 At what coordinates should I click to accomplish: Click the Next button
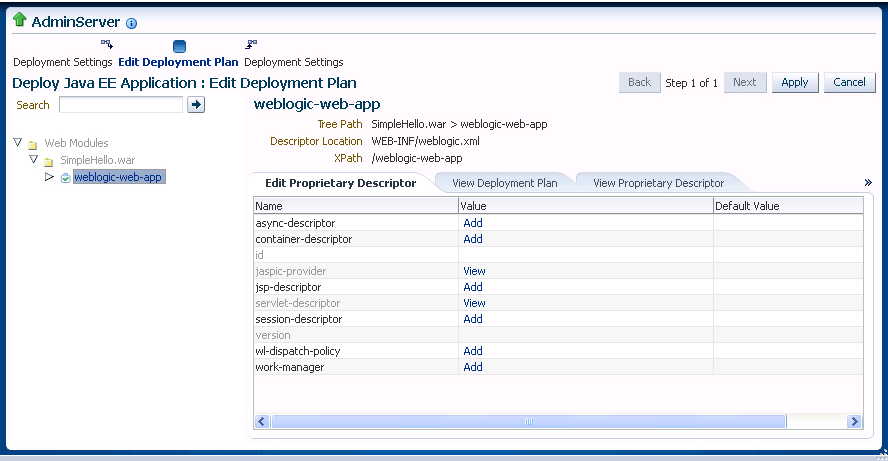pyautogui.click(x=745, y=82)
